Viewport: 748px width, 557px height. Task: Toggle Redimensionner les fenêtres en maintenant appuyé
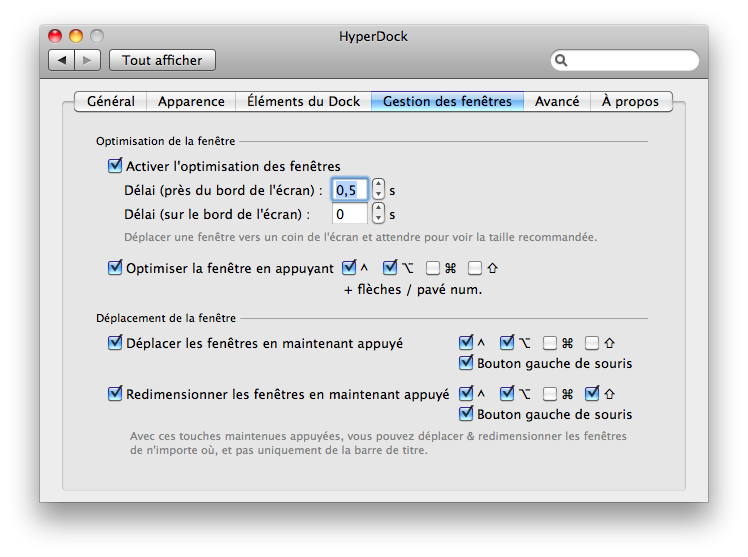point(114,394)
